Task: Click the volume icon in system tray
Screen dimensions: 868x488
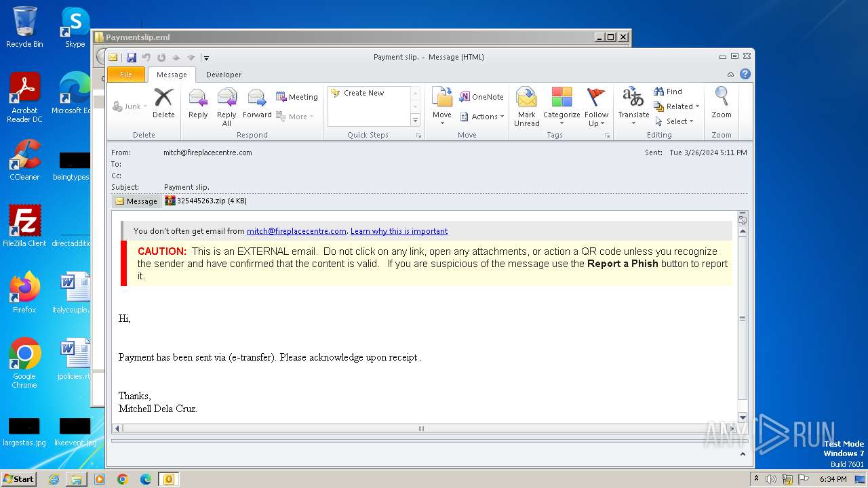Action: [x=771, y=479]
